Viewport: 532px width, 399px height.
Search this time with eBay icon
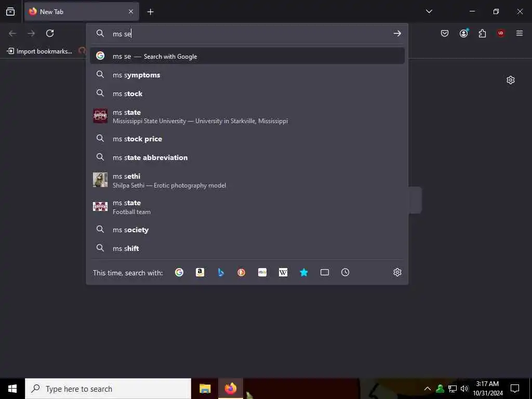(x=262, y=272)
